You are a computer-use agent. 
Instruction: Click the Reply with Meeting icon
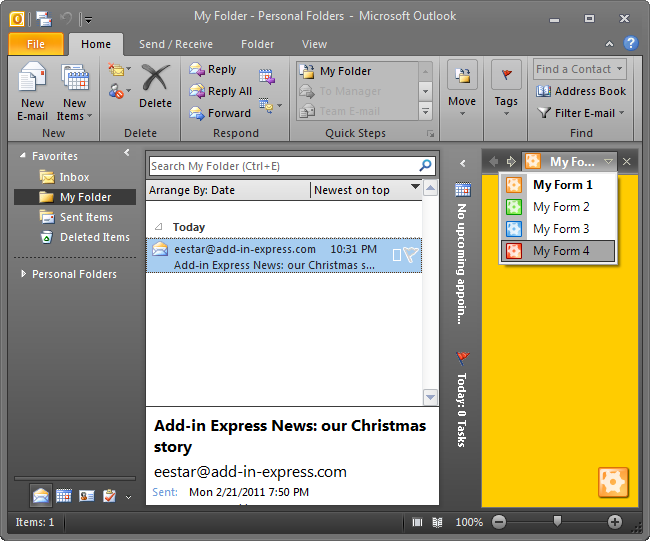(267, 77)
